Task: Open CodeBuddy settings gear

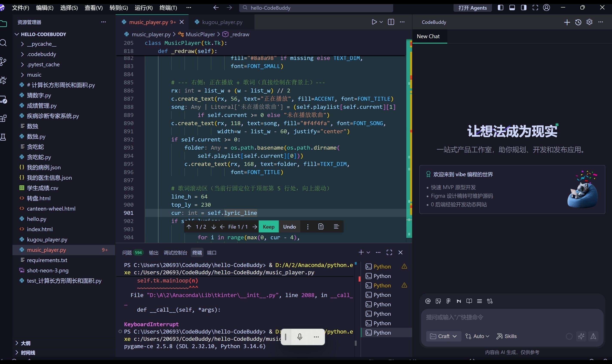Action: point(589,22)
